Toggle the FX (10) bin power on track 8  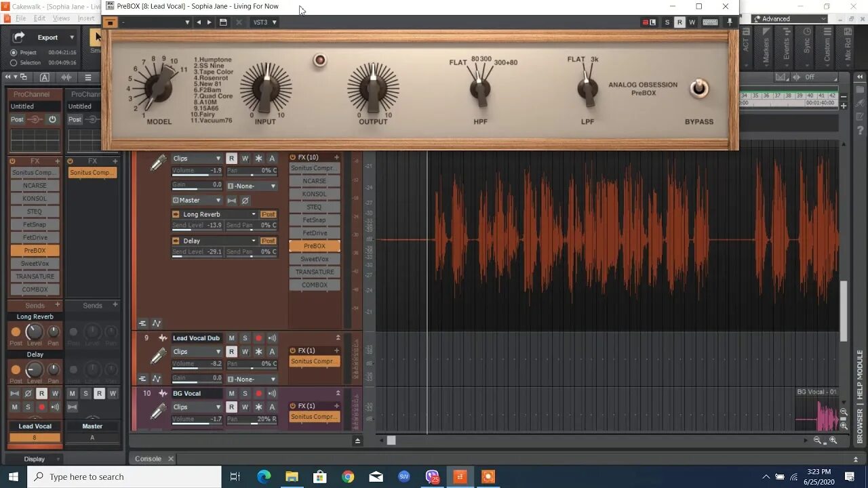click(293, 157)
